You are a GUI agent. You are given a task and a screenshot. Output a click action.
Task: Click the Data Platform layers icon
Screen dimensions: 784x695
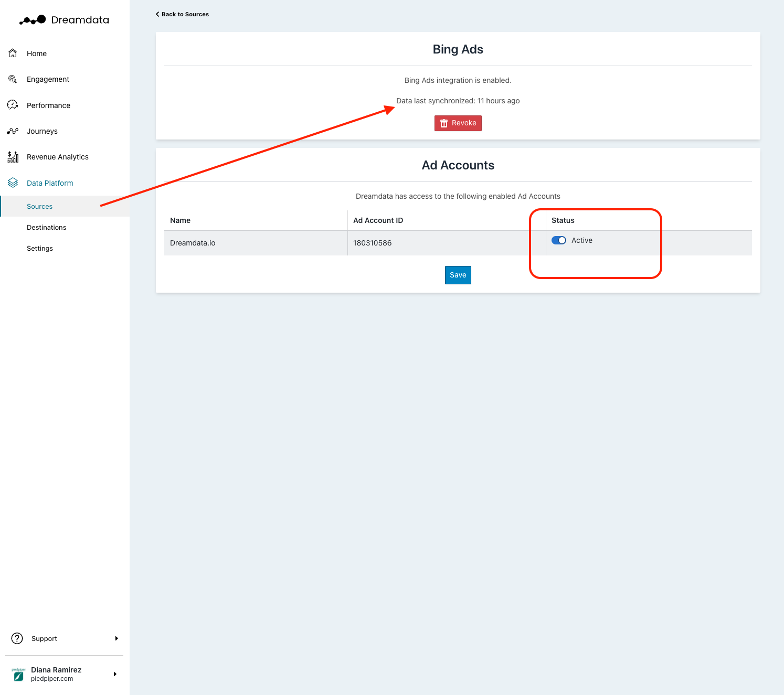(x=13, y=183)
